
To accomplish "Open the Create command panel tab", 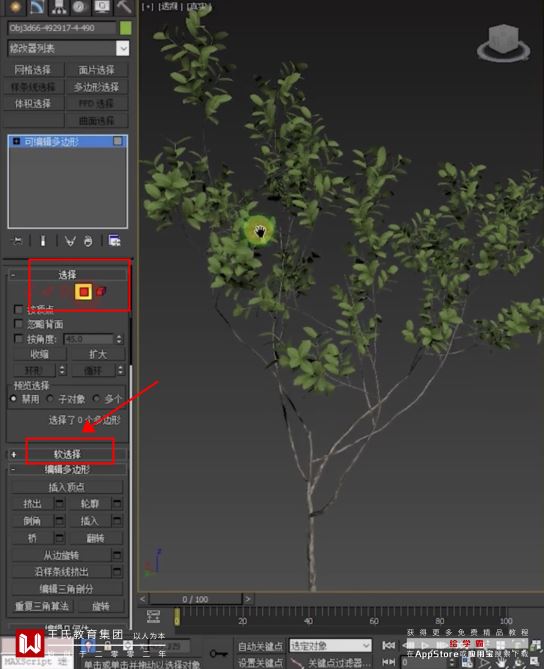I will (15, 6).
